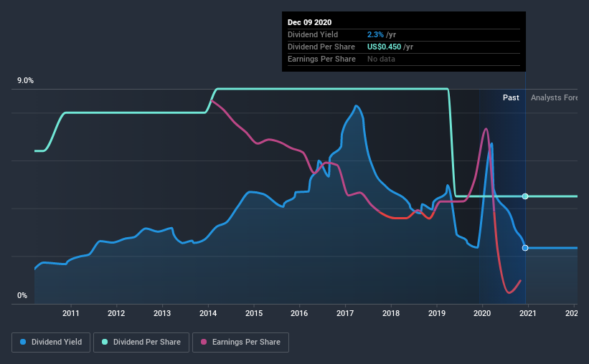The width and height of the screenshot is (589, 364).
Task: Click the 2.3% dividend yield value in tooltip
Action: tap(375, 34)
